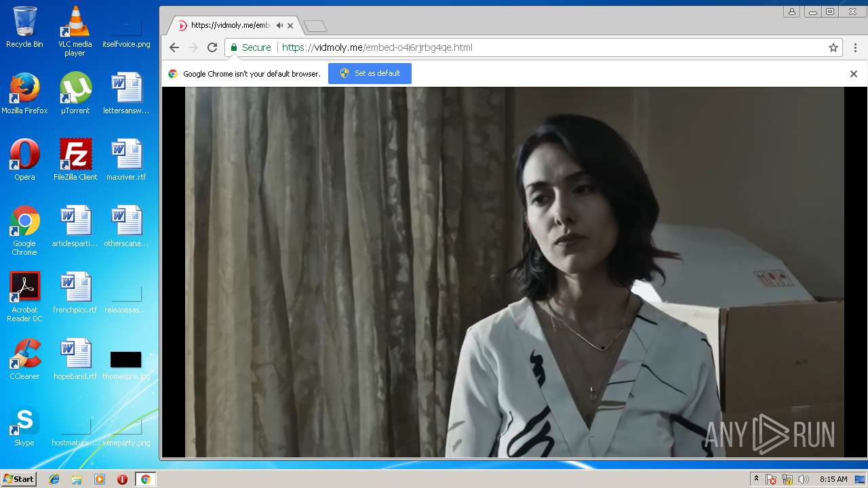The height and width of the screenshot is (488, 868).
Task: Open the Action Center flag tray icon
Action: 771,479
